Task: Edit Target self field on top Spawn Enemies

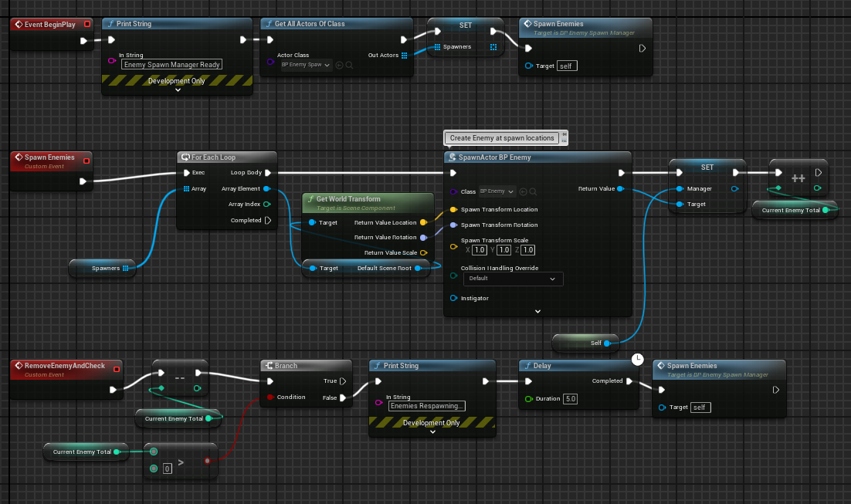Action: coord(566,66)
